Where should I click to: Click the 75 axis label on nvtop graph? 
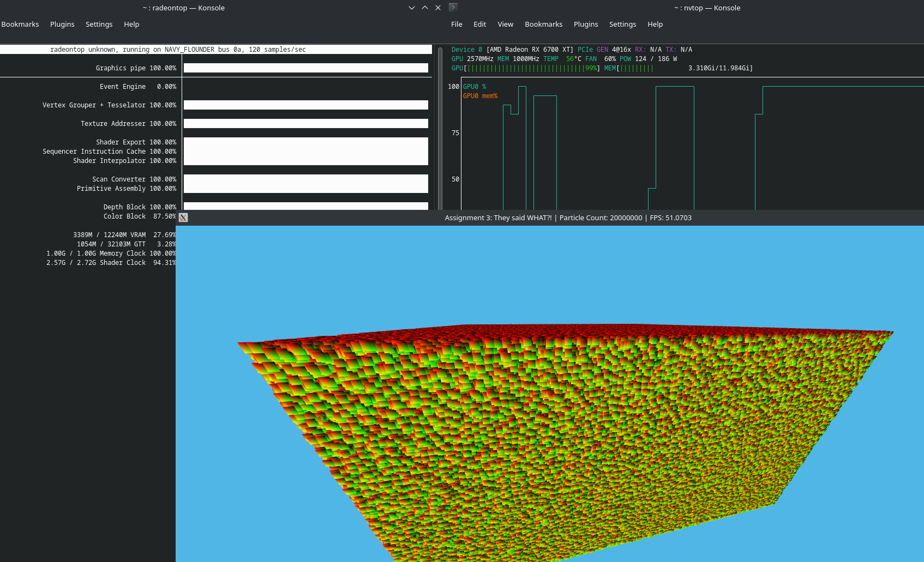[455, 133]
